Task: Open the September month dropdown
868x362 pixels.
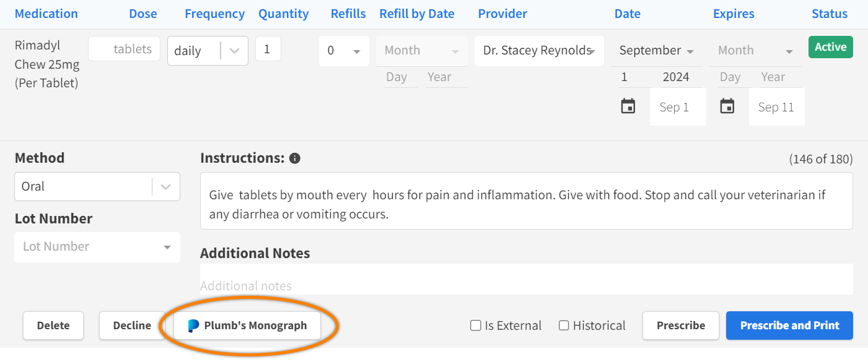Action: click(656, 51)
